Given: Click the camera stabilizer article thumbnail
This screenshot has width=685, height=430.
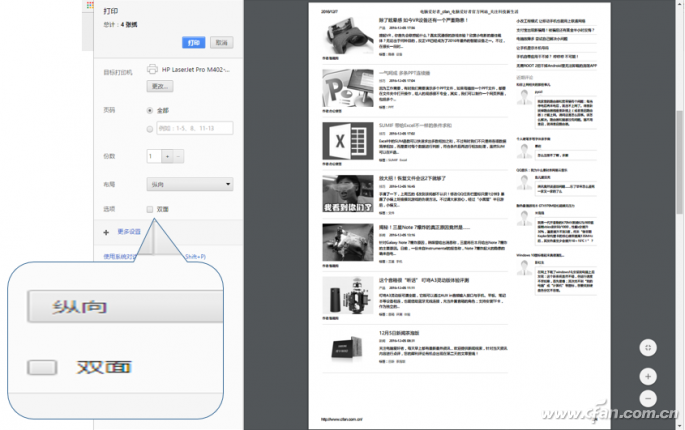Looking at the screenshot, I should click(341, 295).
